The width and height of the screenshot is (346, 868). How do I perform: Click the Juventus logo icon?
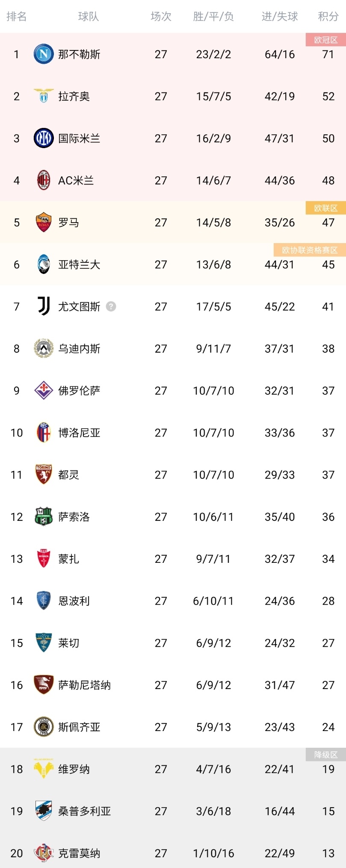point(44,306)
